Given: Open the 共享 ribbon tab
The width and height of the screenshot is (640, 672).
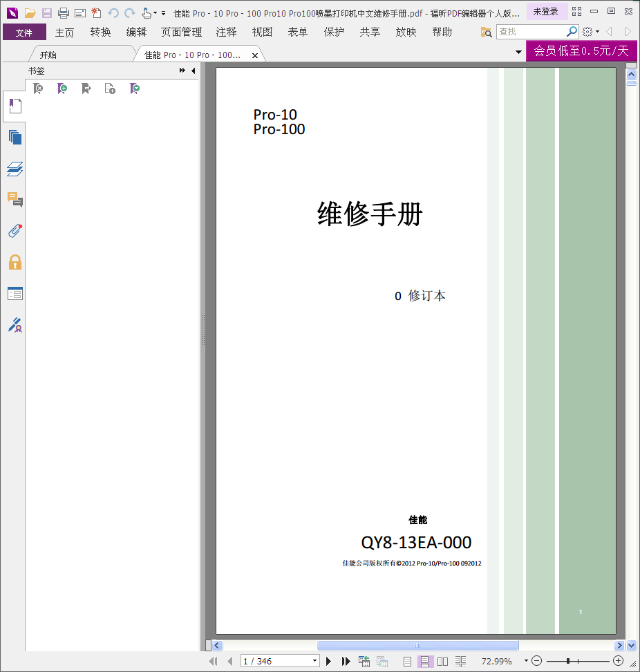Looking at the screenshot, I should (x=370, y=32).
